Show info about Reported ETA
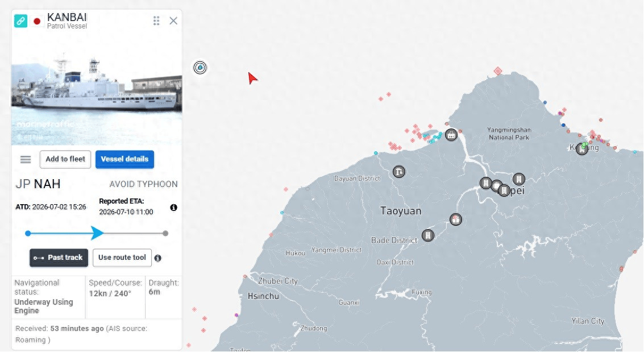The height and width of the screenshot is (352, 644). point(174,208)
